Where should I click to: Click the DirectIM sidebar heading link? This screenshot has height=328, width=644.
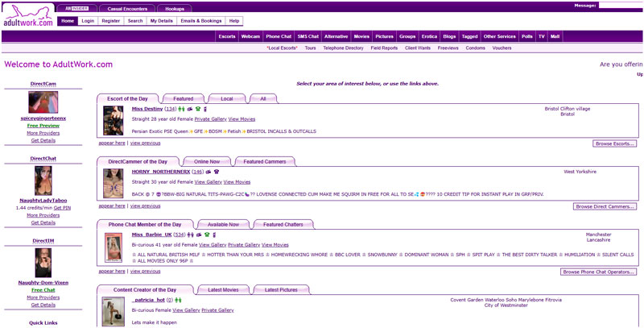[x=43, y=240]
